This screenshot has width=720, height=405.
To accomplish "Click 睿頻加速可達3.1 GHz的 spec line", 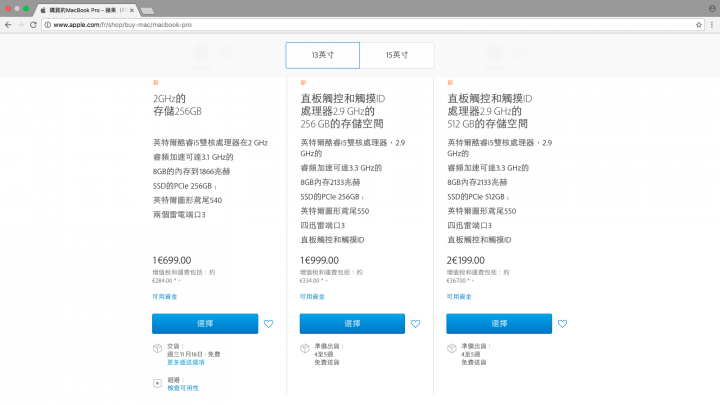I will click(x=193, y=157).
